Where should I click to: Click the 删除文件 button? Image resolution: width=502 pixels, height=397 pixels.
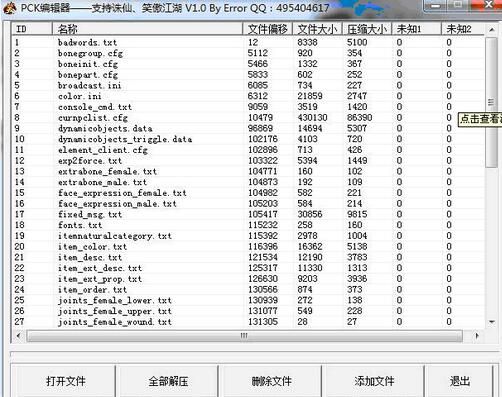(271, 381)
